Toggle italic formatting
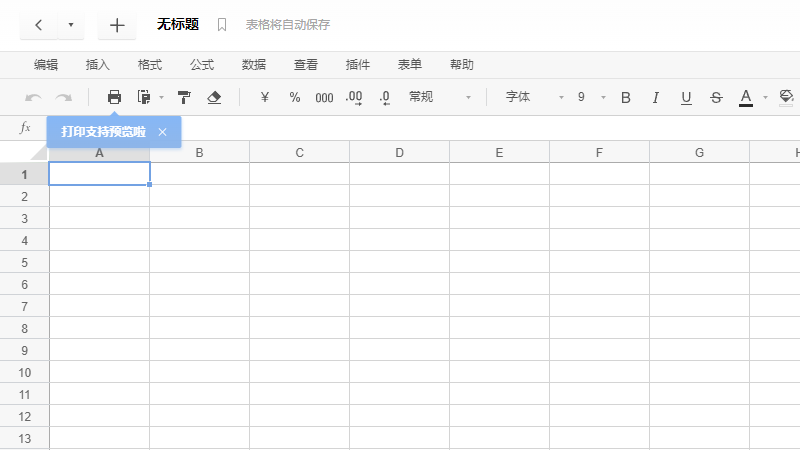Image resolution: width=800 pixels, height=450 pixels. tap(656, 97)
